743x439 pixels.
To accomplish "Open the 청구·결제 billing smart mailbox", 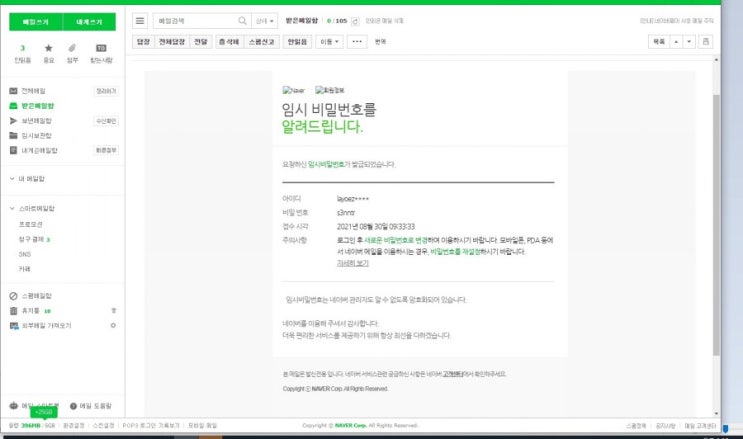I will 31,239.
